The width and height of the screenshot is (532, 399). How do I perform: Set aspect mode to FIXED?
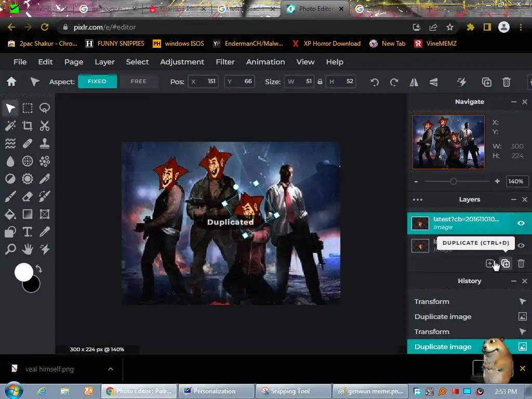(97, 82)
